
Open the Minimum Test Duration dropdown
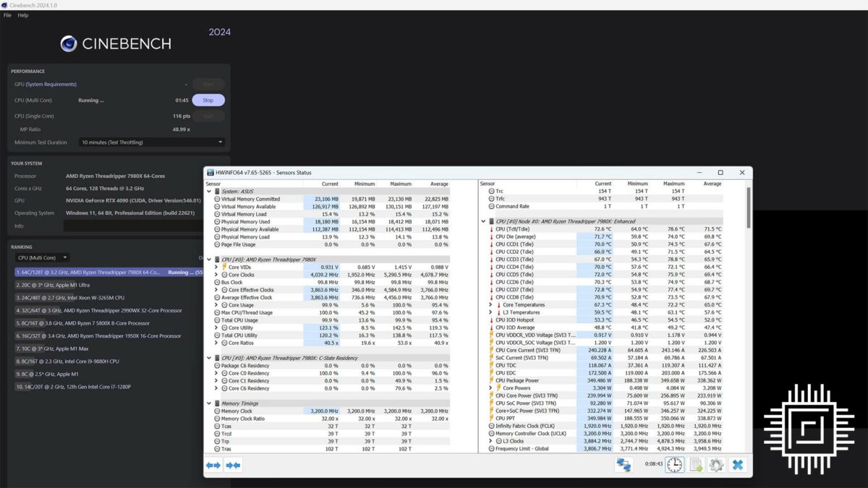pyautogui.click(x=152, y=142)
